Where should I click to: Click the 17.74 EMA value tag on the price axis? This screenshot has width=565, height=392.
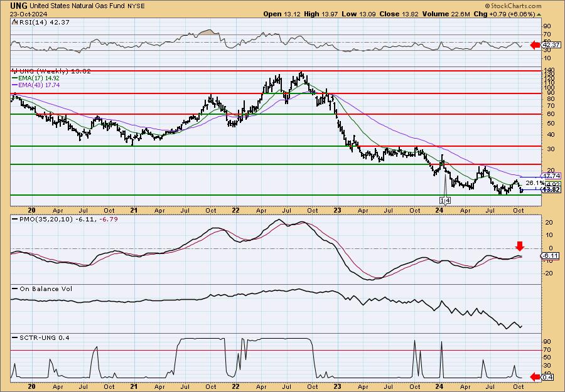(x=551, y=176)
